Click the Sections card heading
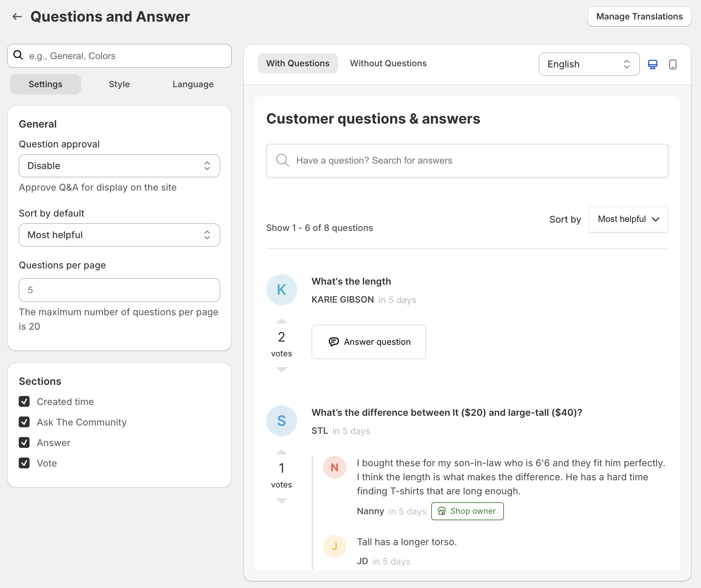 40,381
